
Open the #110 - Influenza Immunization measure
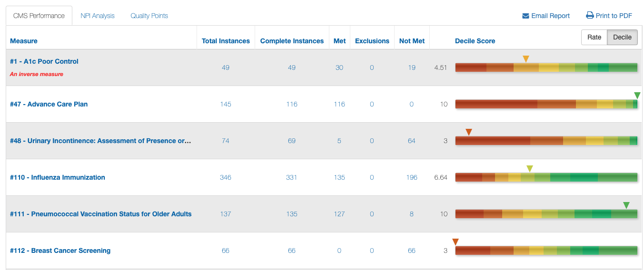pyautogui.click(x=58, y=177)
